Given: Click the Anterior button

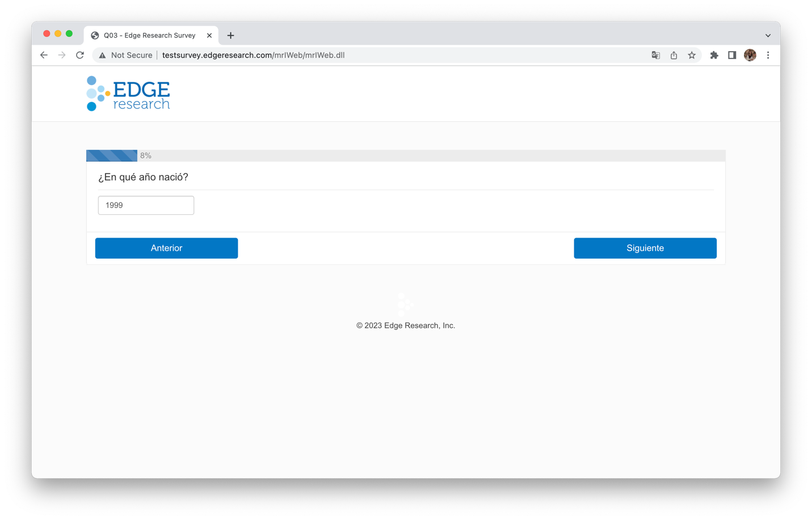Looking at the screenshot, I should point(166,248).
